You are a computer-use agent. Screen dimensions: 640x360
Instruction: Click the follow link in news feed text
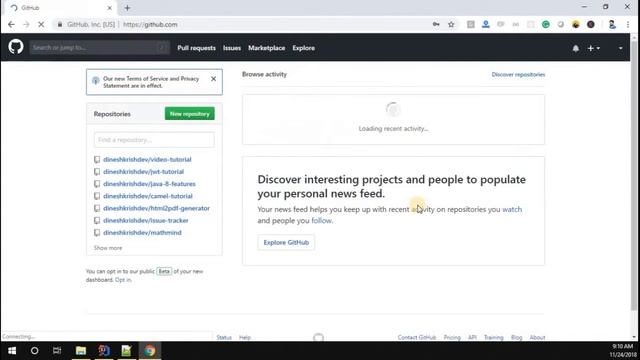[x=322, y=220]
